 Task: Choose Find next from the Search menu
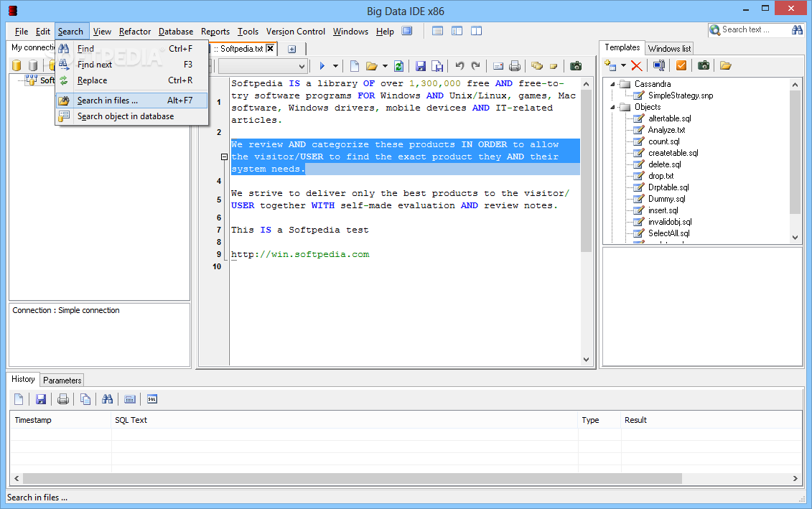(131, 65)
